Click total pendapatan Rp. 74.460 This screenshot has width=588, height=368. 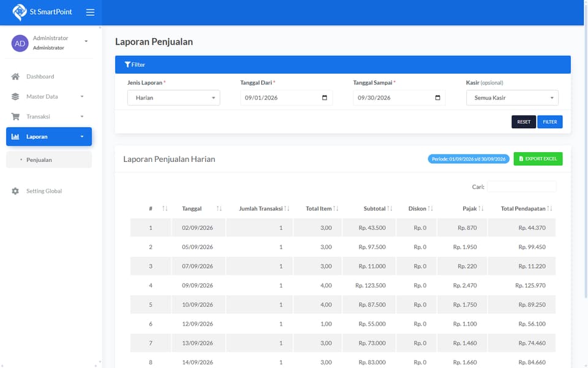tap(532, 343)
